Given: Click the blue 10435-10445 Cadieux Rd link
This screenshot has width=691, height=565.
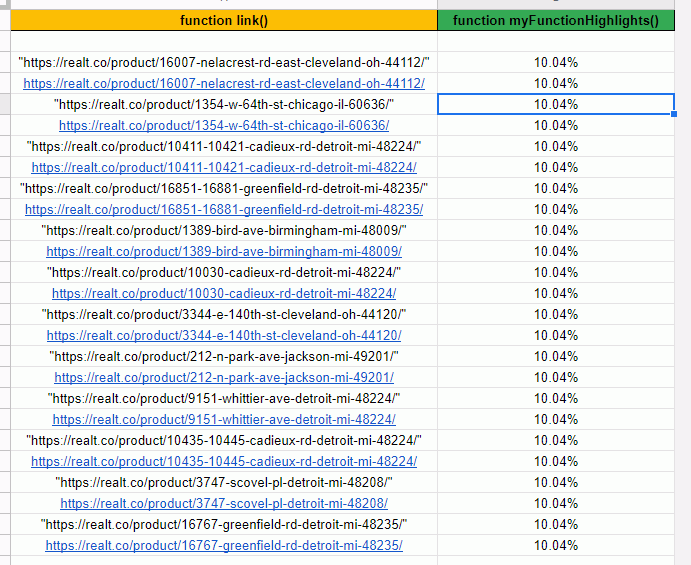Looking at the screenshot, I should pos(224,461).
